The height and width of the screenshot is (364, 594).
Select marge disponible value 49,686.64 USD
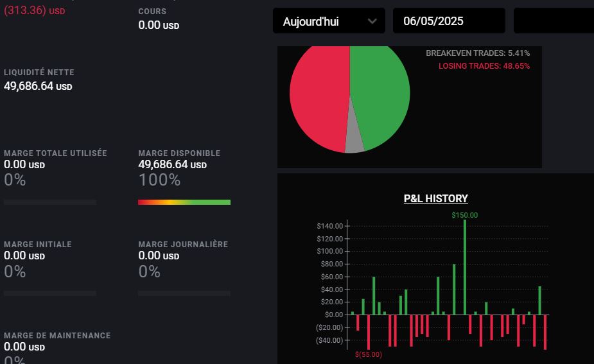(172, 164)
